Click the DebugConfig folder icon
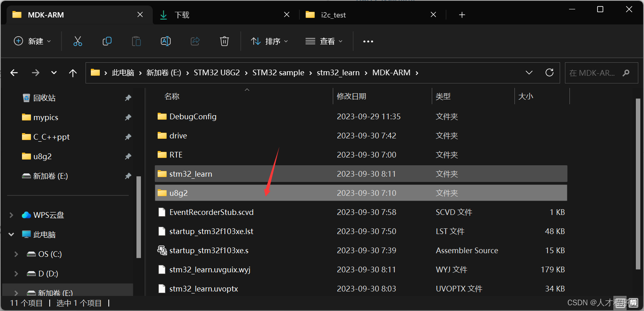Screen dimensions: 644x311 162,116
